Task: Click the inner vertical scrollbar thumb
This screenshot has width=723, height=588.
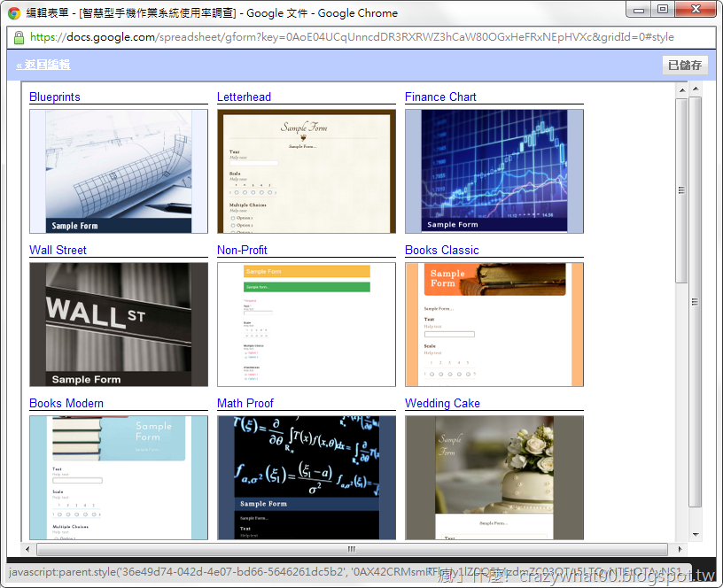Action: coord(682,190)
